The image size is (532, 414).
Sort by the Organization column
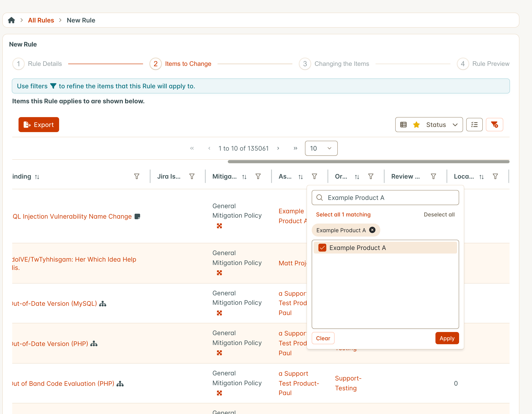[357, 177]
